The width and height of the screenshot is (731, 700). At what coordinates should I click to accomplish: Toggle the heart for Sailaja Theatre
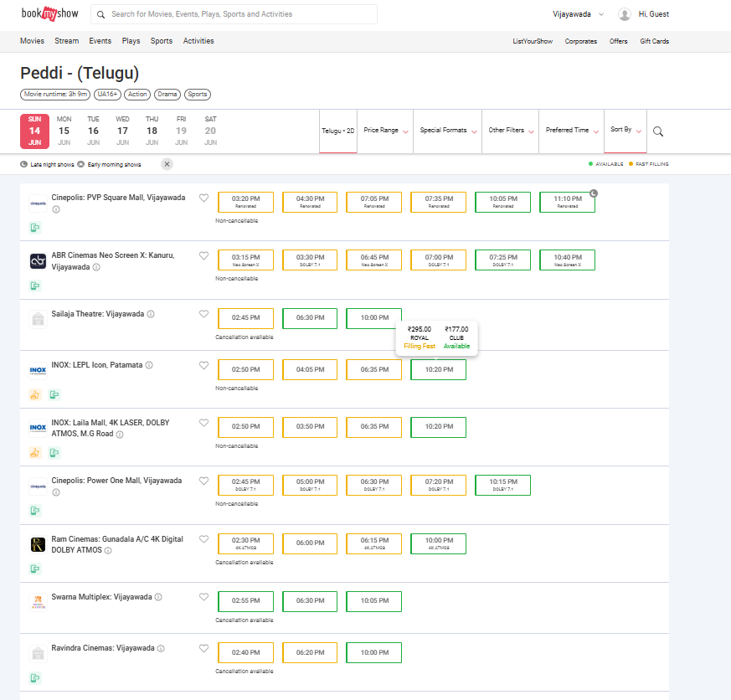[x=203, y=314]
